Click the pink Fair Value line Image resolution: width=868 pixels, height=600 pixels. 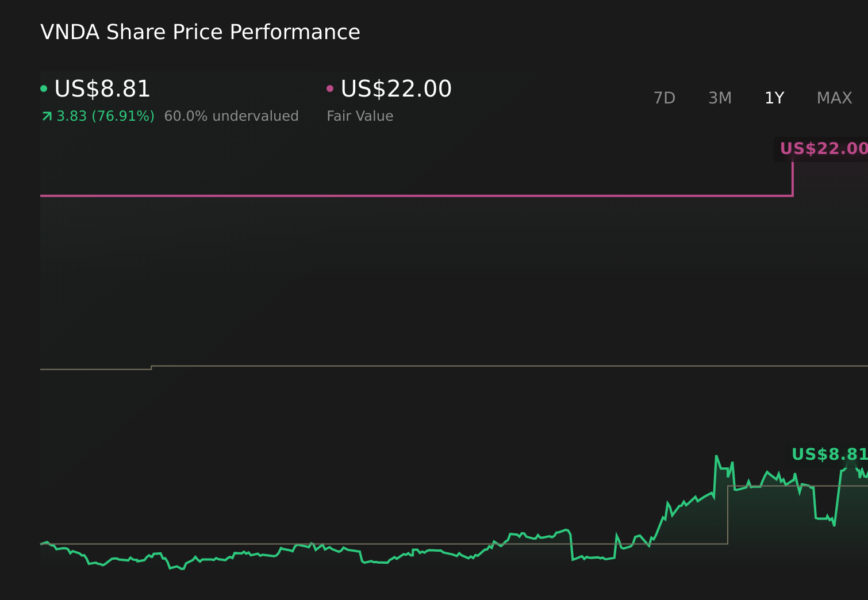(402, 197)
